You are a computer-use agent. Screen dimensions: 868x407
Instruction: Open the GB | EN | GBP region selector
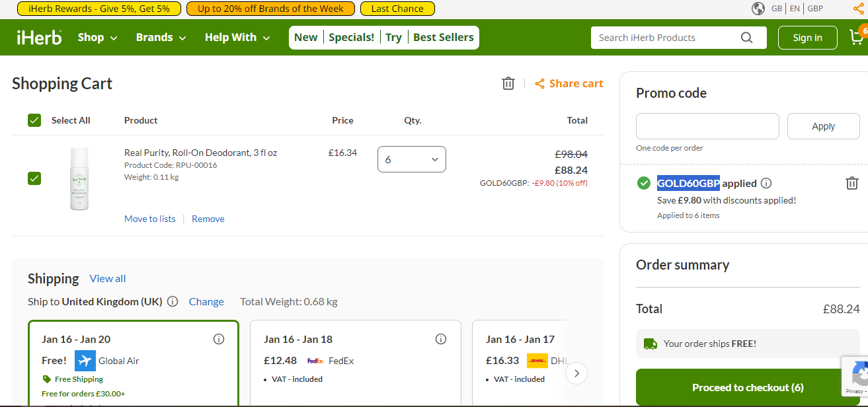click(x=797, y=9)
